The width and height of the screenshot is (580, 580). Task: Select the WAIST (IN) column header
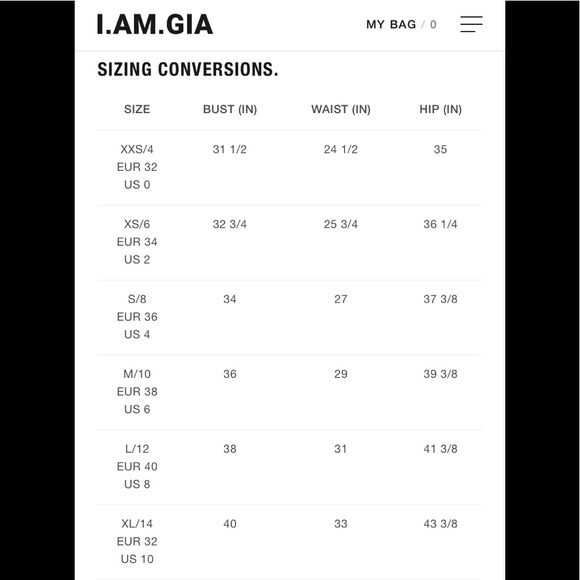click(341, 109)
